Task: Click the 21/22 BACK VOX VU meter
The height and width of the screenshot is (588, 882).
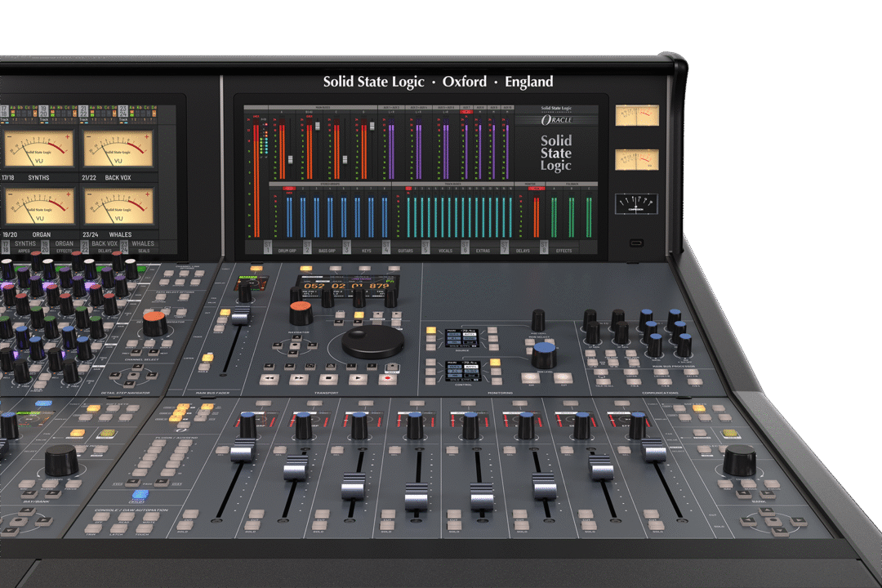Action: [x=118, y=149]
